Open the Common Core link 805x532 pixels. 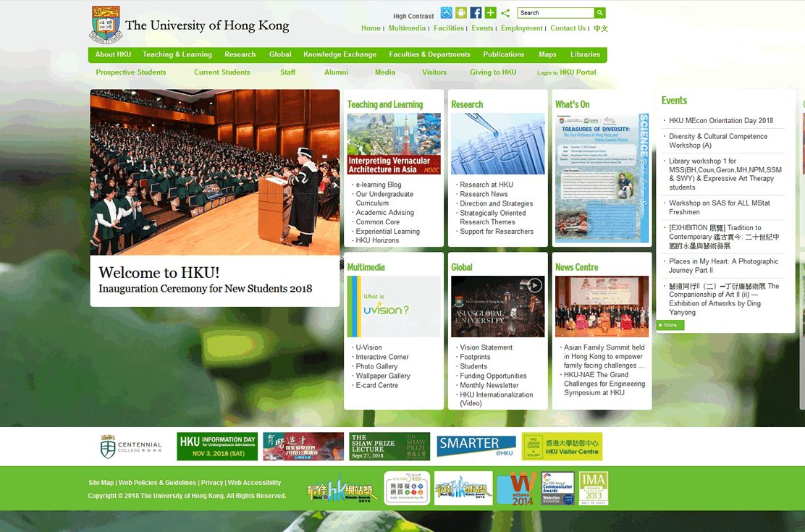(378, 221)
